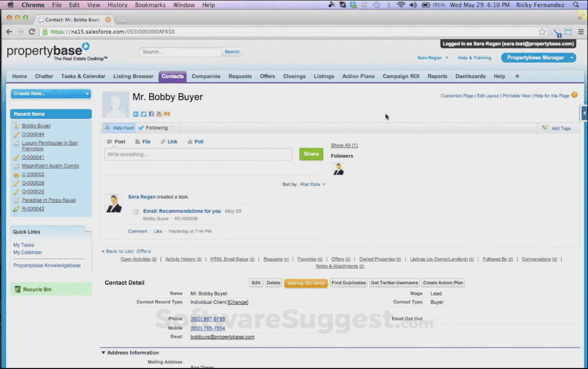Click the Find Duplicates button
Screen dimensions: 588x369
coord(348,282)
